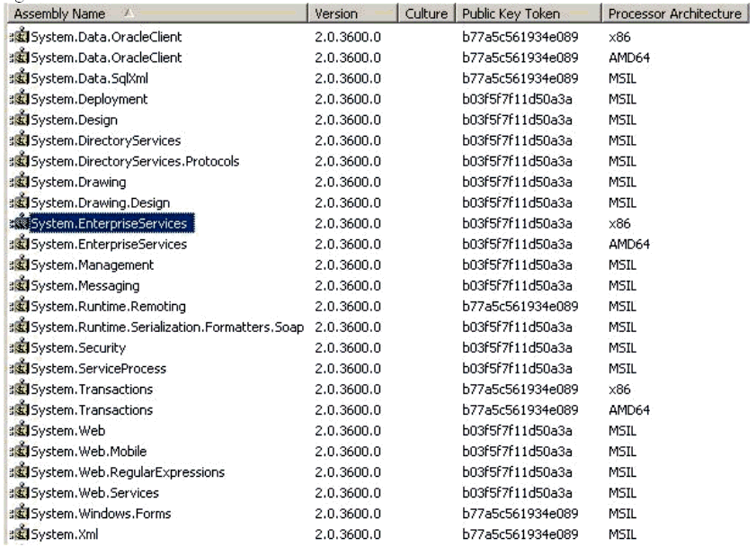
Task: Click the assembly icon beside System.Management
Action: (x=20, y=265)
